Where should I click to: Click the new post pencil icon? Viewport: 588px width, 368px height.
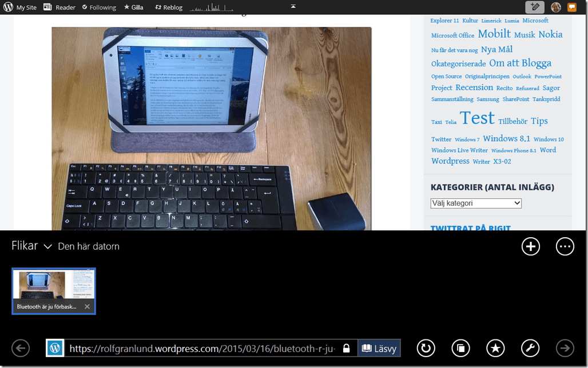[535, 7]
